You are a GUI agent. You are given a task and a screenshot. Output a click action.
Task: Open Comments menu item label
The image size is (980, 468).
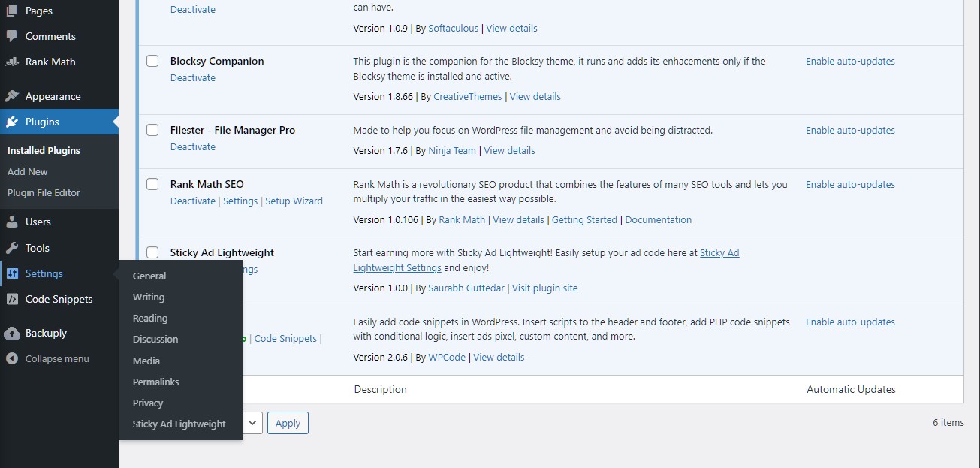[50, 36]
